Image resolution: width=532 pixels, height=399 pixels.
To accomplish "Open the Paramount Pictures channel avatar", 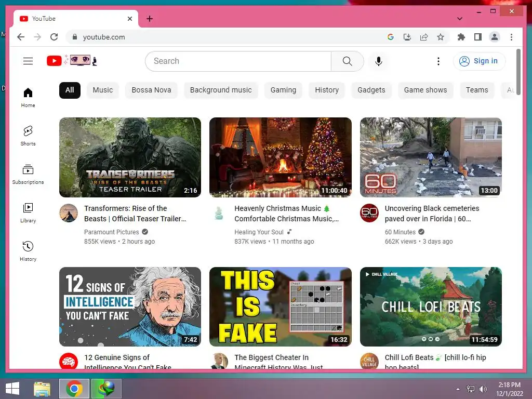I will pos(69,213).
